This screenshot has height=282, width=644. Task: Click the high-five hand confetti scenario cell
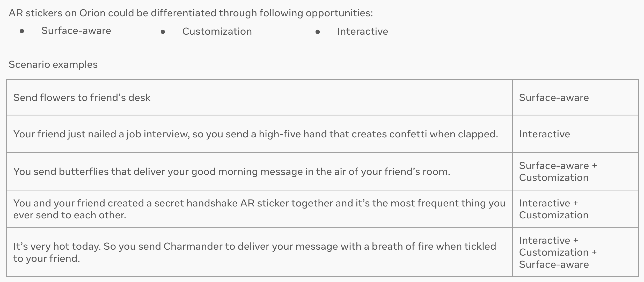tap(259, 134)
